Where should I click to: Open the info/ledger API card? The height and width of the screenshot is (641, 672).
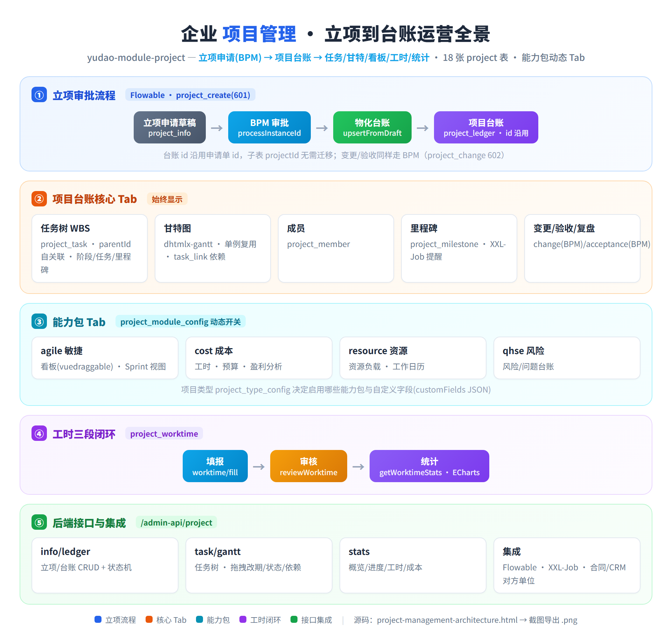105,565
